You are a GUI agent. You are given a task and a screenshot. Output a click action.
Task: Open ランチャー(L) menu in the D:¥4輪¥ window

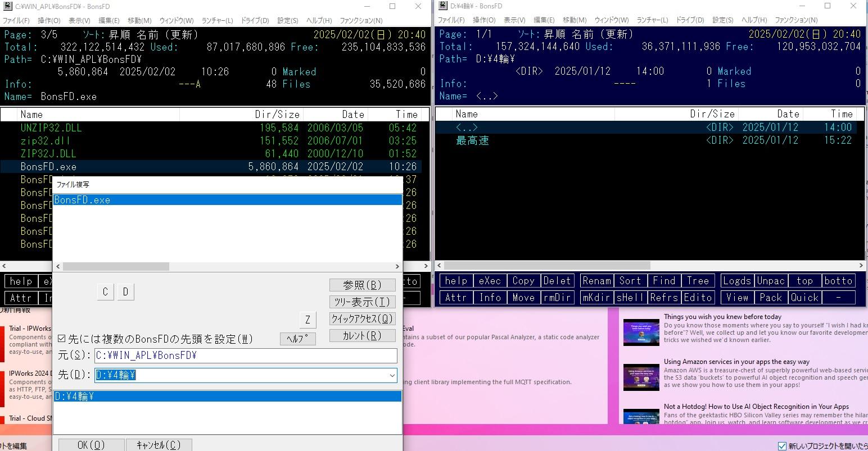point(652,20)
